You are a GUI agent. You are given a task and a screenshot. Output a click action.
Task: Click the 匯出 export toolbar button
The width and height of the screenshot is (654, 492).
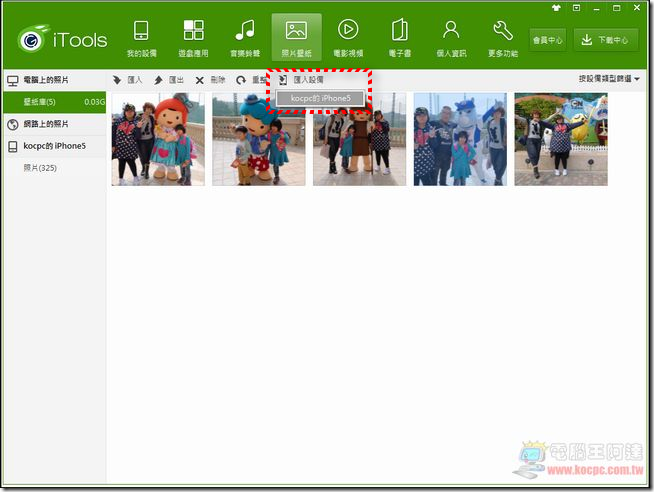point(169,80)
